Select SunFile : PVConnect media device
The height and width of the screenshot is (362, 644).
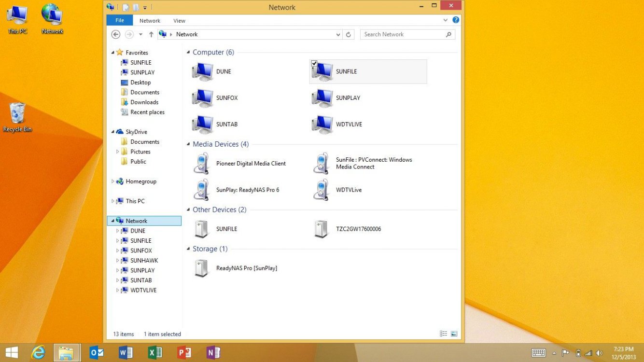point(363,164)
